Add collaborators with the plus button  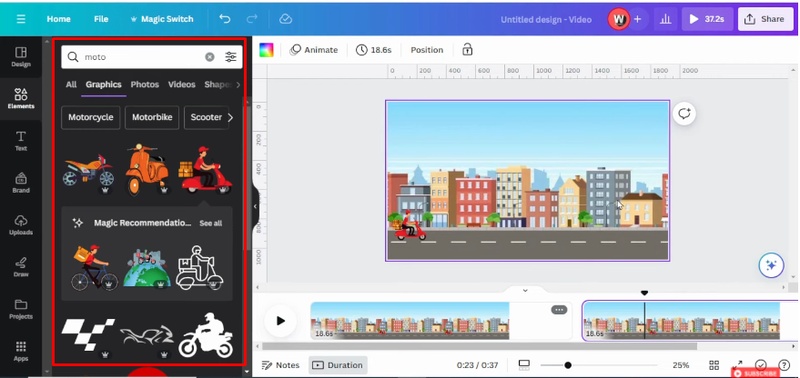tap(638, 19)
